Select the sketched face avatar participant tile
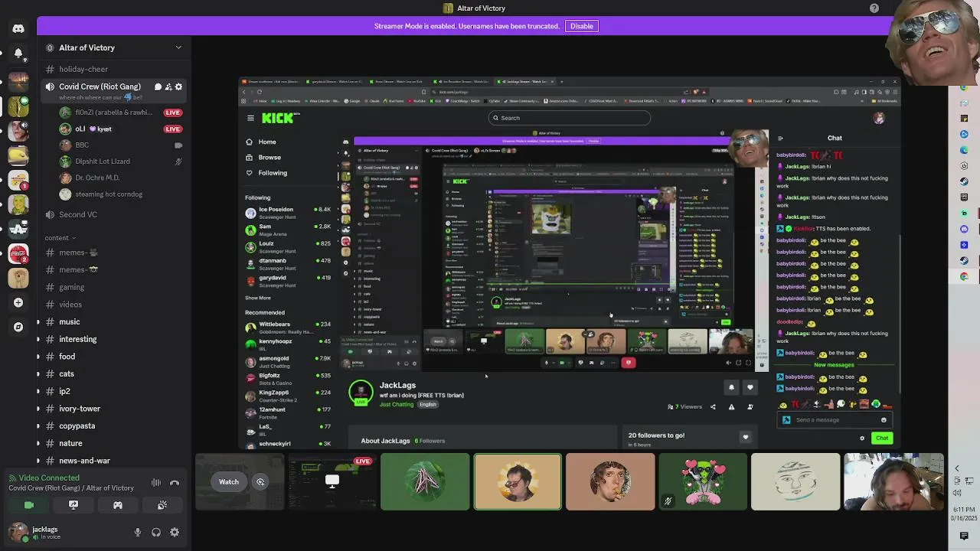Image resolution: width=980 pixels, height=551 pixels. tap(795, 481)
